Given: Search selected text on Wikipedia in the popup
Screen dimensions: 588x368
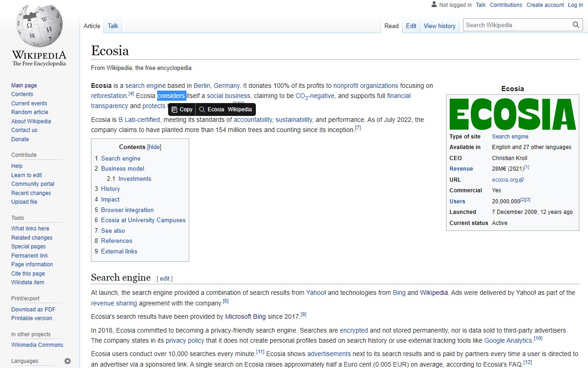Looking at the screenshot, I should 240,109.
